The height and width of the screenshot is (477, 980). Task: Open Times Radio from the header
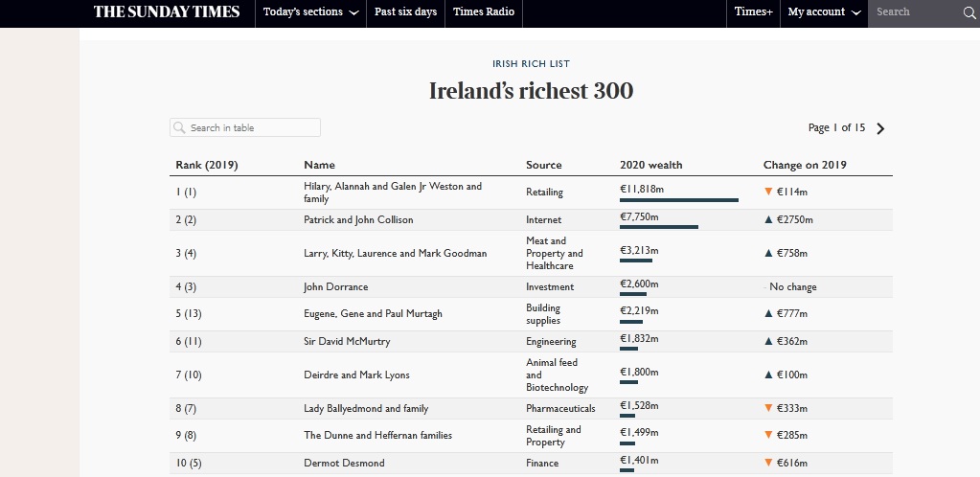coord(484,12)
